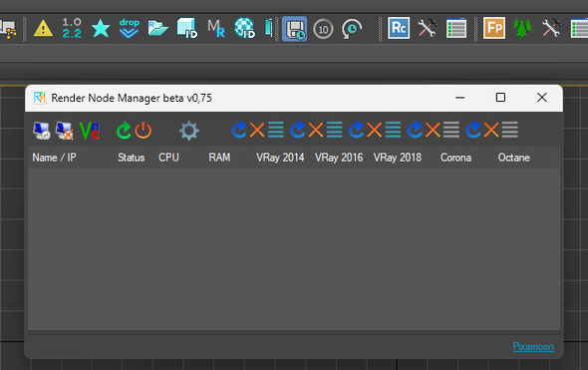This screenshot has width=588, height=370.
Task: Click the remove render node computer icon
Action: 64,131
